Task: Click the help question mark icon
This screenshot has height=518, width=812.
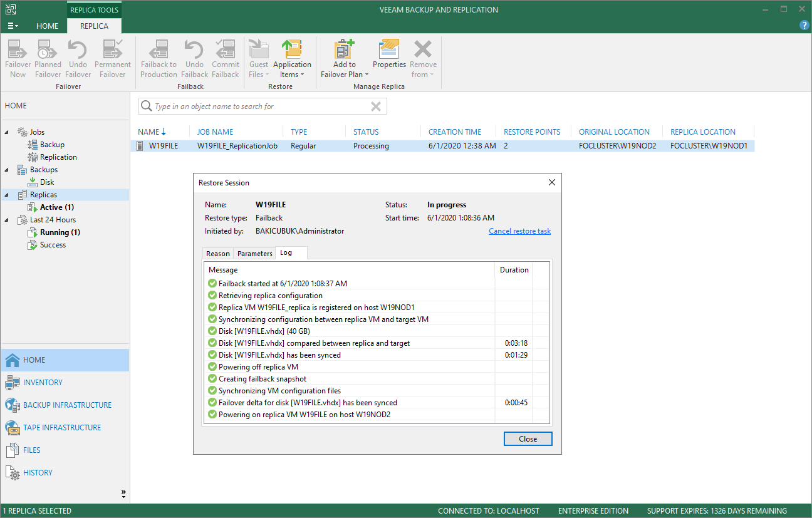Action: point(804,25)
